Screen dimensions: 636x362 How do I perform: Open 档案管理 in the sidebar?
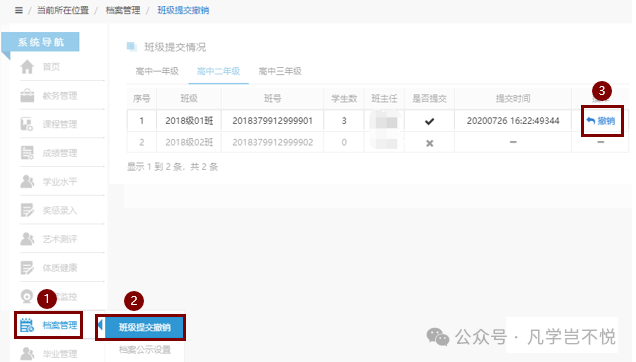pos(60,325)
